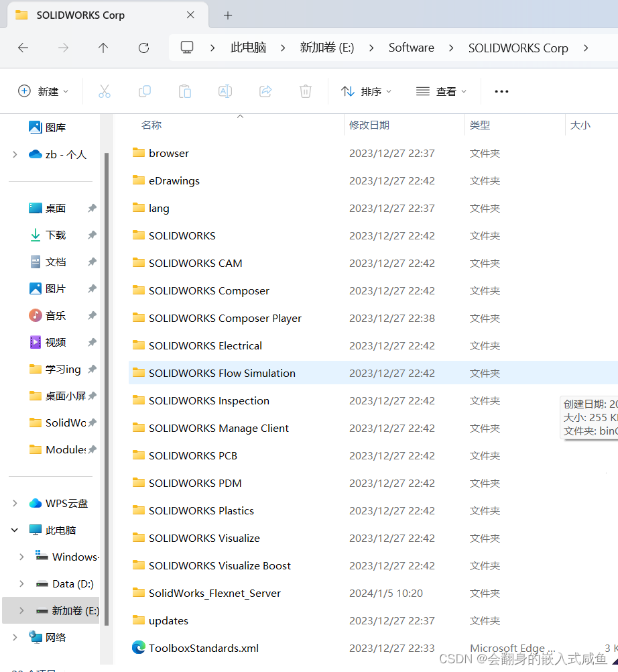
Task: Open the 查看 view dropdown
Action: tap(441, 91)
